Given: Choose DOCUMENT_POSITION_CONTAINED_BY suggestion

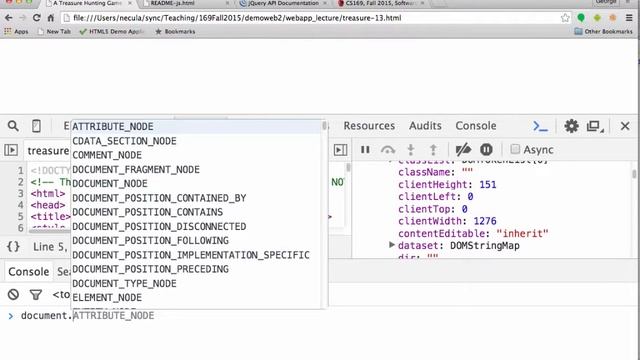Looking at the screenshot, I should click(196, 198).
